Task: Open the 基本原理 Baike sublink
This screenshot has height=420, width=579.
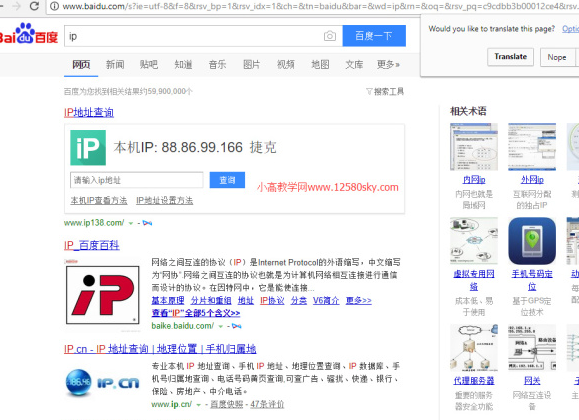Action: tap(168, 301)
